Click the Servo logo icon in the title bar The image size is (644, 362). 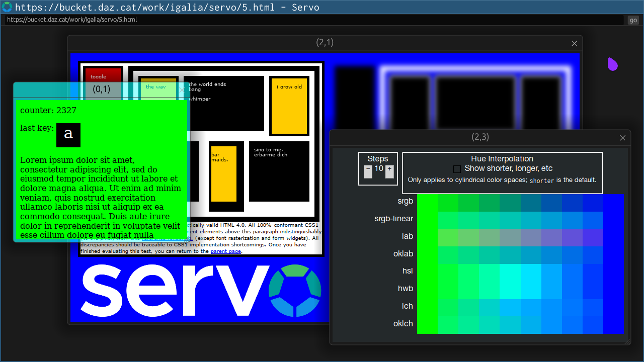tap(7, 7)
